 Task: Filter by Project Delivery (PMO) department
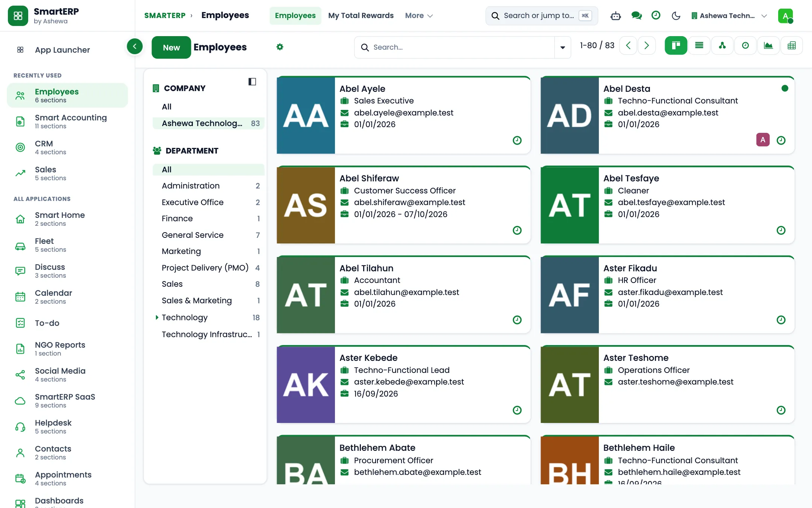click(x=209, y=268)
